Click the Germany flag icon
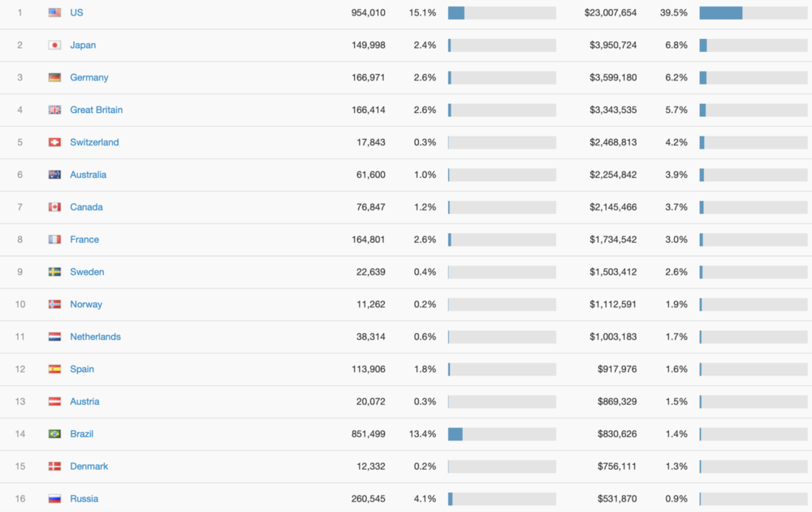 point(54,78)
